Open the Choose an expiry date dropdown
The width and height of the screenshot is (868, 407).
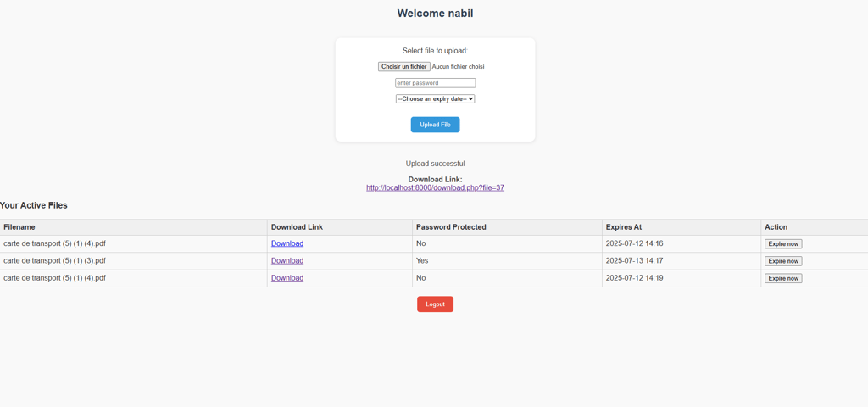435,98
